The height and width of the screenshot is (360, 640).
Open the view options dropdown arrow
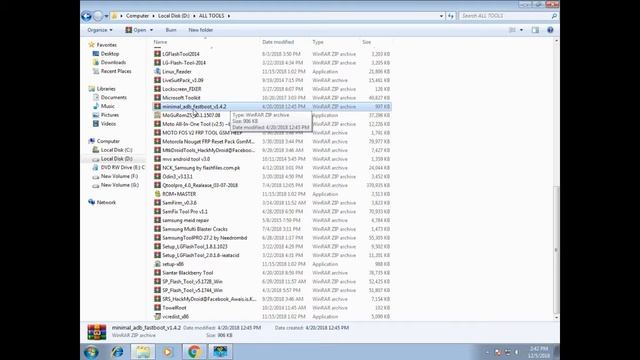(521, 30)
